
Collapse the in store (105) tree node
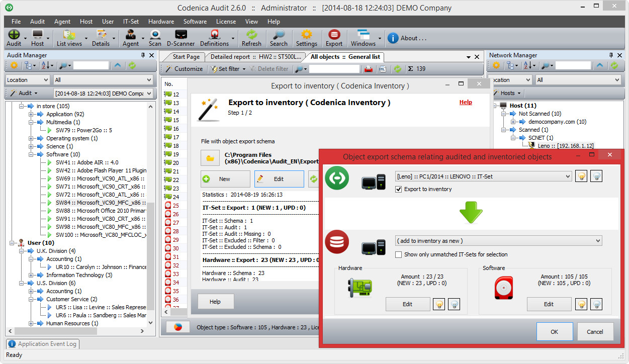tap(22, 106)
